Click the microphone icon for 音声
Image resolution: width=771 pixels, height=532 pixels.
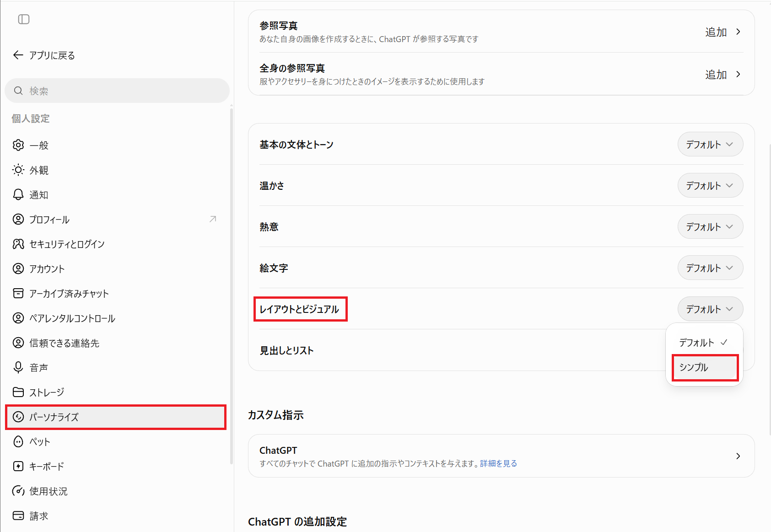tap(18, 367)
